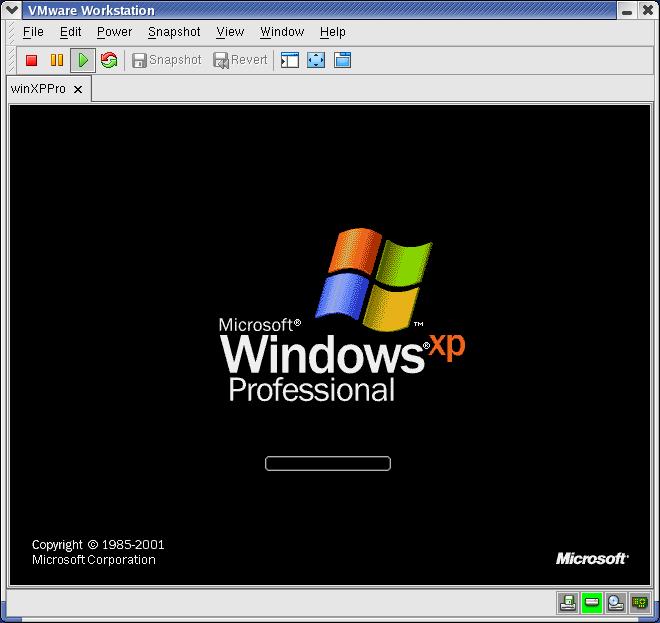Click the network adapter status icon
This screenshot has width=660, height=623.
639,602
